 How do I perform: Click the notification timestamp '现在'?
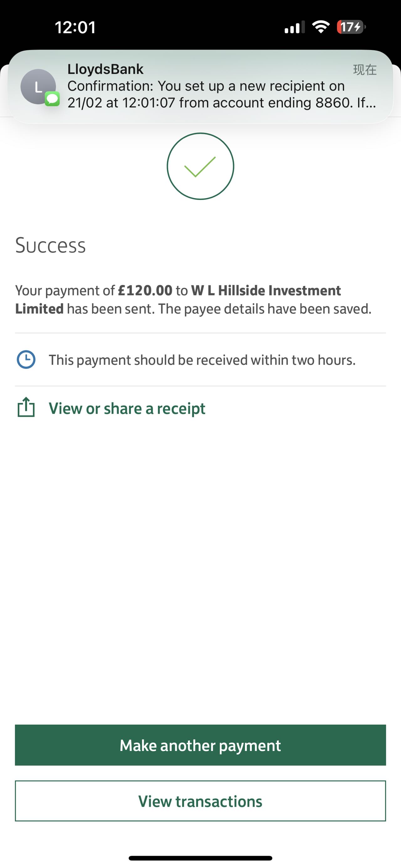tap(365, 70)
